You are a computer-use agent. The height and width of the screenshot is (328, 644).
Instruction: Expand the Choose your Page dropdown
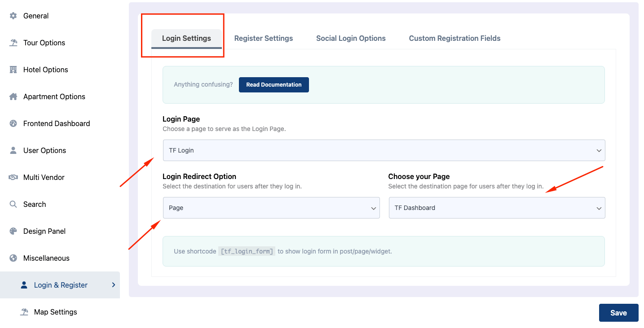point(496,208)
